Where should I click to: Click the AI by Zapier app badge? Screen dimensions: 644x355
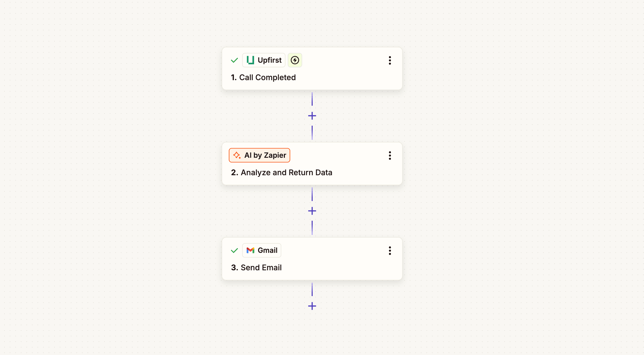259,155
